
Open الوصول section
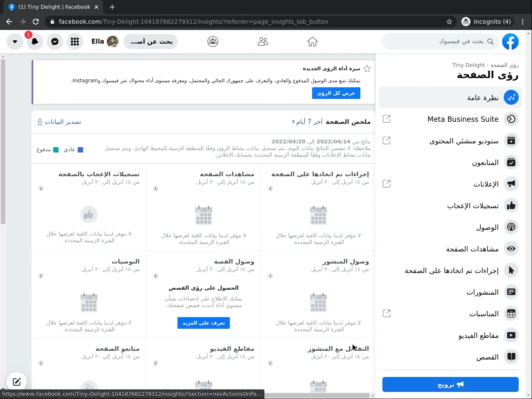[x=451, y=227]
